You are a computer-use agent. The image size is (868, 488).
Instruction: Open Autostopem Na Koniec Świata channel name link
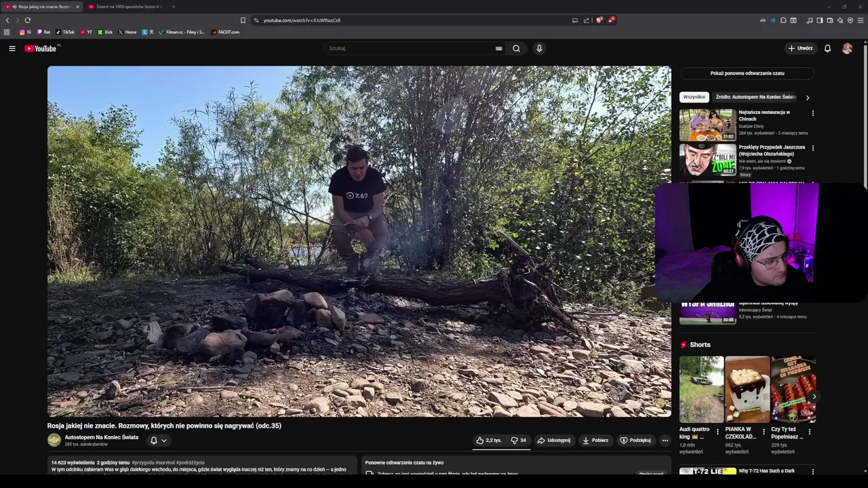coord(102,437)
